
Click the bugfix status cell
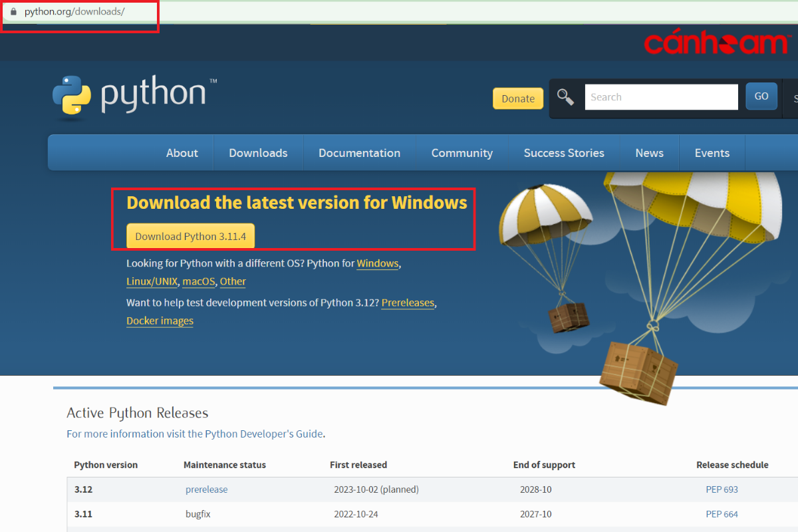coord(198,514)
